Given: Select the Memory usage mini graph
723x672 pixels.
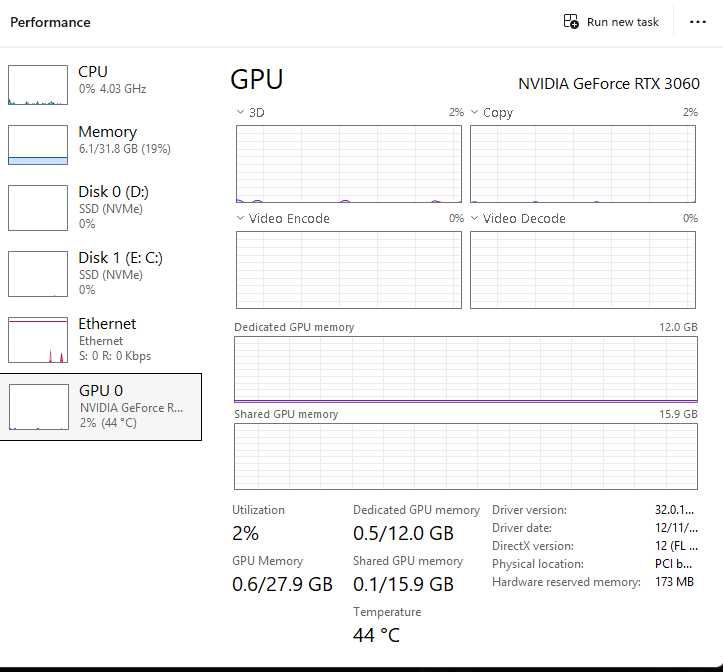Looking at the screenshot, I should [x=38, y=145].
